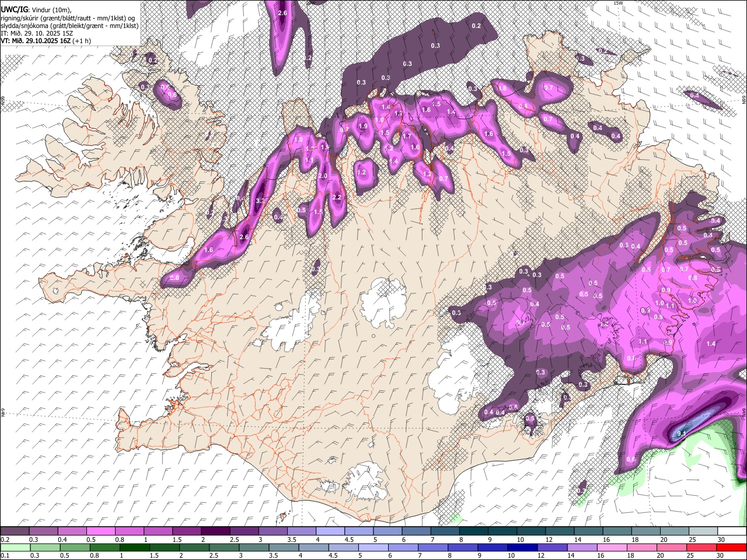
Task: Pick the darkest purple swatch labeled 2, upper legend
Action: (x=215, y=531)
